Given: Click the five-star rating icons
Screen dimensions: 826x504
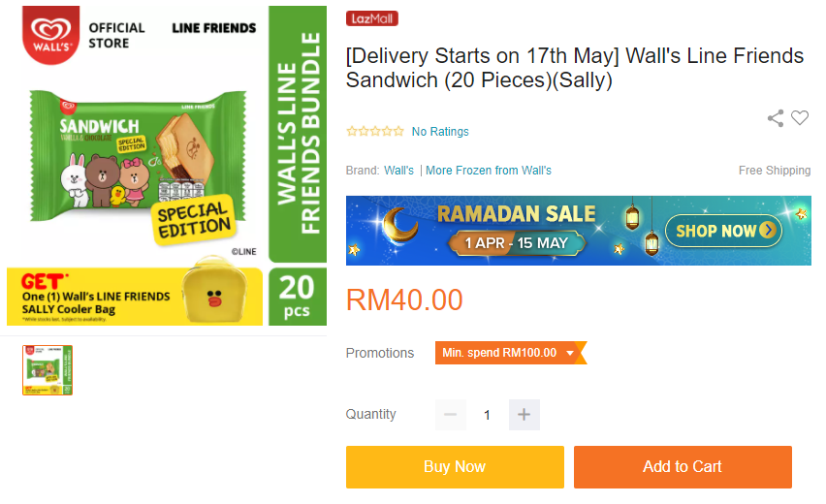Looking at the screenshot, I should [x=374, y=132].
